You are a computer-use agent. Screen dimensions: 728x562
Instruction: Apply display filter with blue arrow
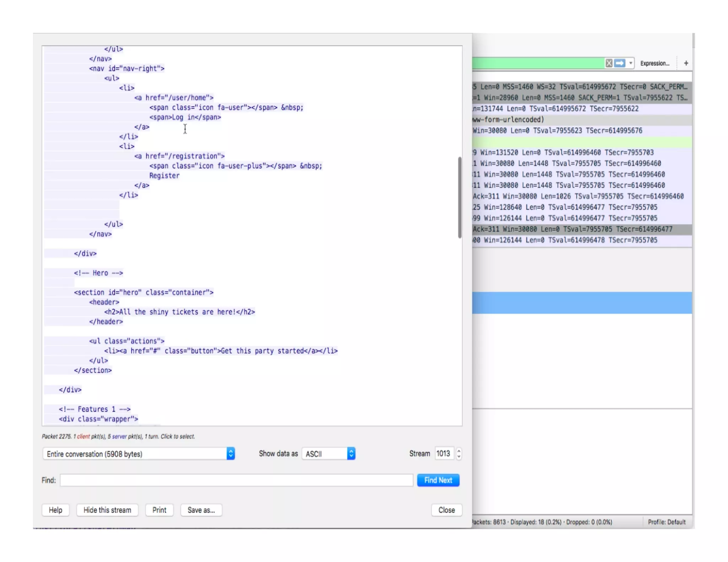(x=620, y=63)
